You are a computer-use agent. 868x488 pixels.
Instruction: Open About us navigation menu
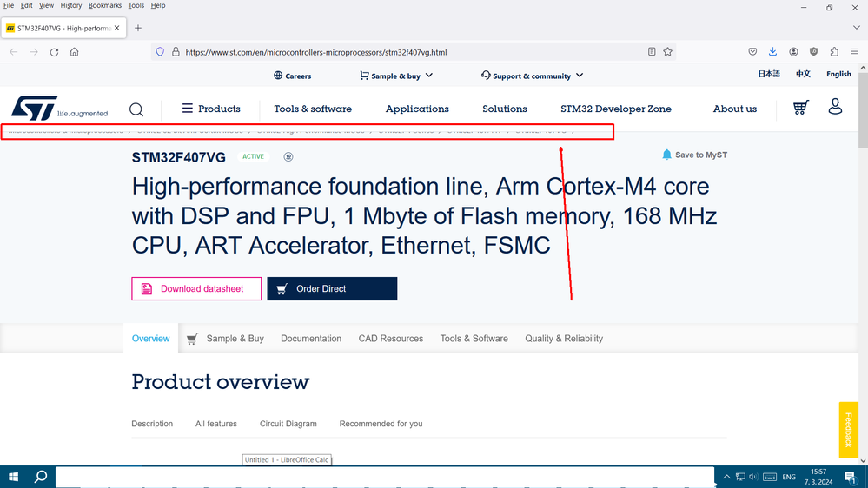tap(734, 109)
